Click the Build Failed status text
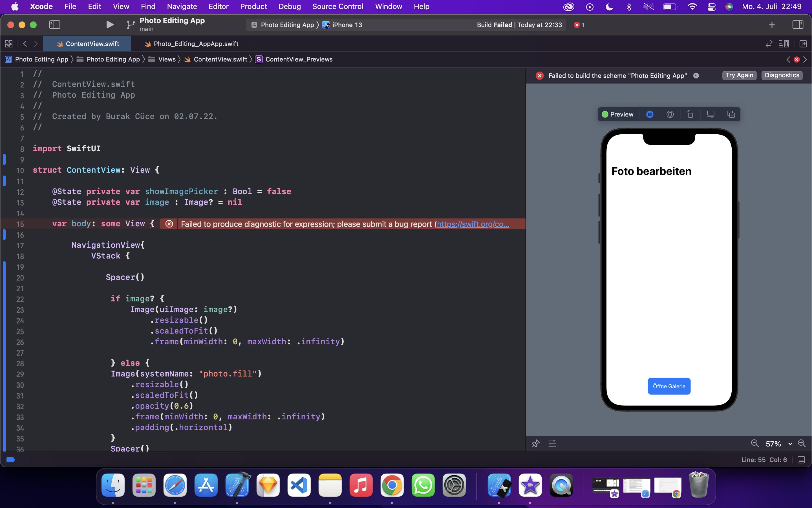 click(x=494, y=25)
